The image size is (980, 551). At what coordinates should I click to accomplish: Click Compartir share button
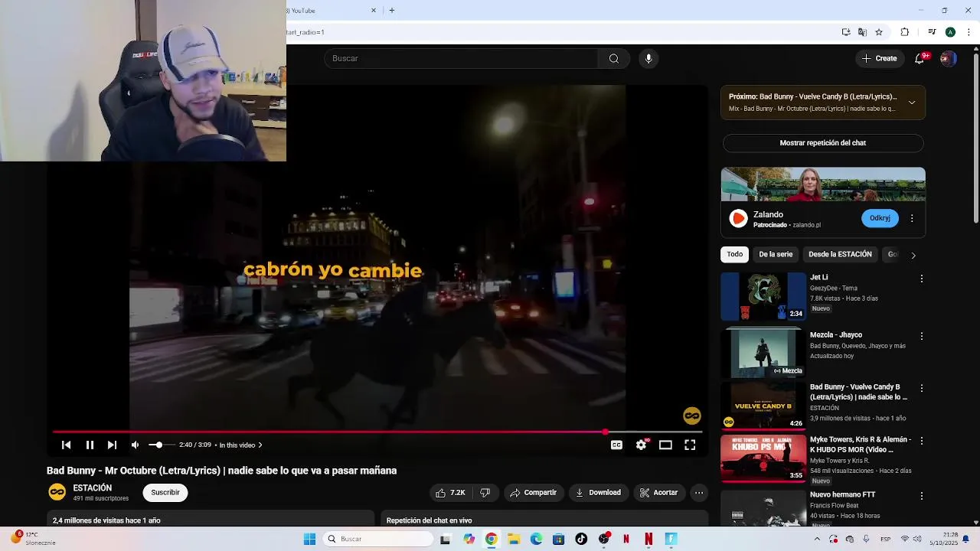coord(533,493)
